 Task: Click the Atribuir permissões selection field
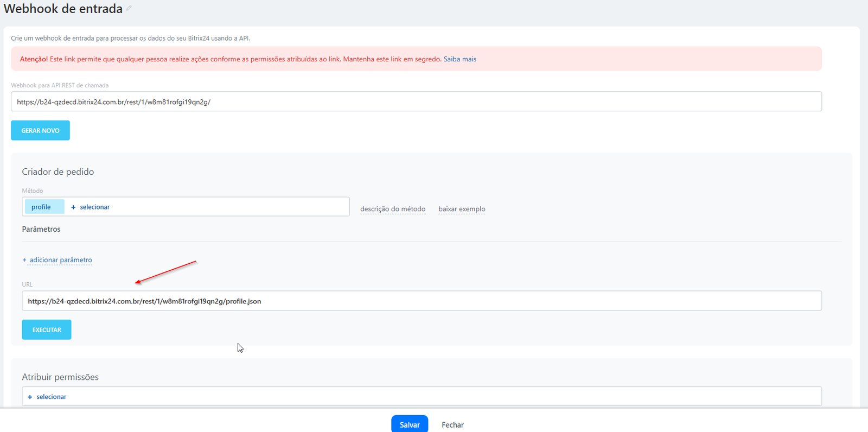pos(422,396)
